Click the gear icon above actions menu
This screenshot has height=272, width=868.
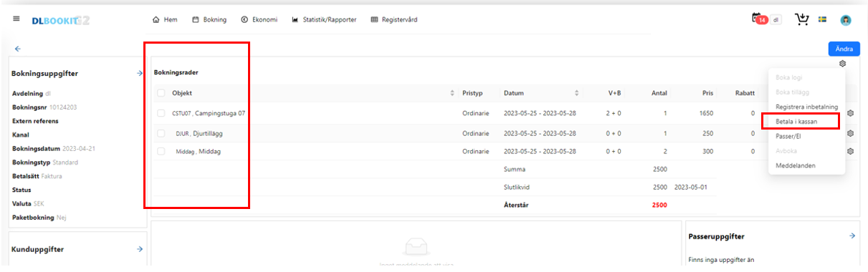pos(842,64)
